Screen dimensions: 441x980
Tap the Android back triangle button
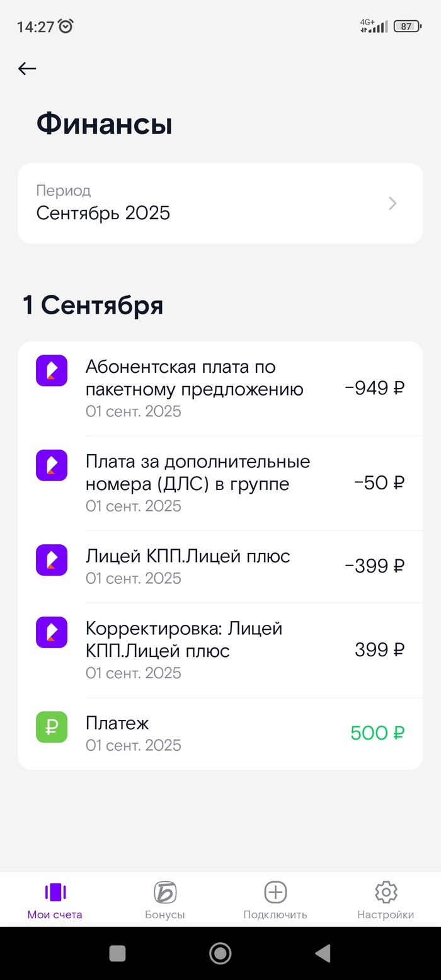click(323, 954)
